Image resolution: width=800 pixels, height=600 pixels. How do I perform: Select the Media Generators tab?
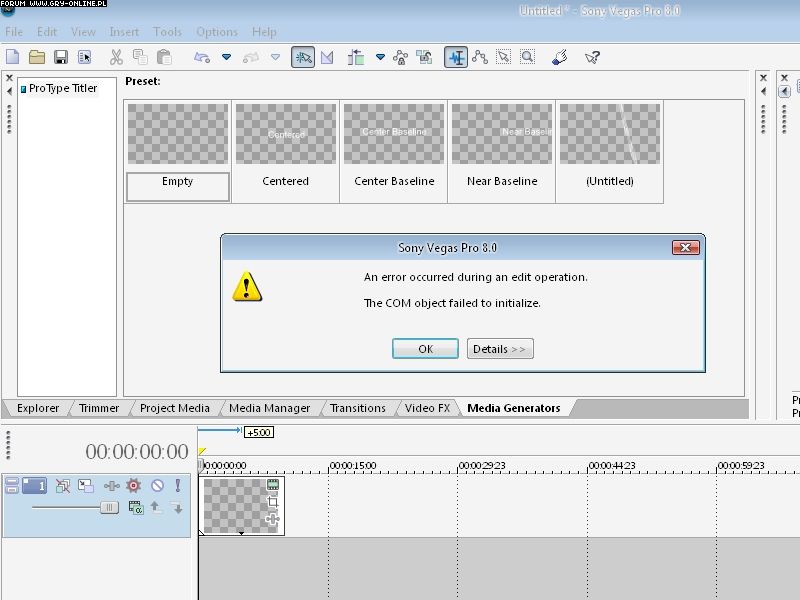[514, 408]
